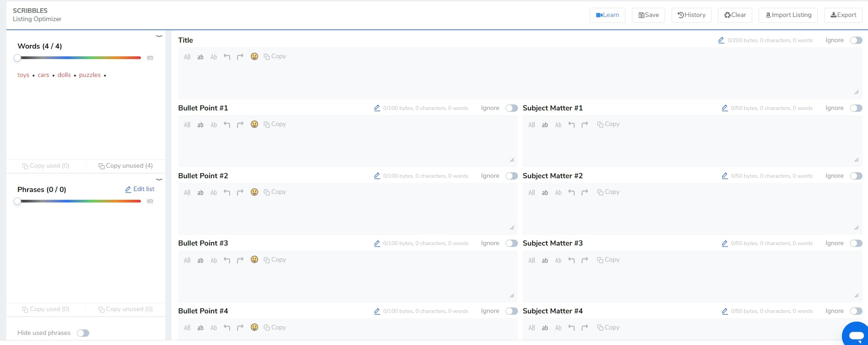Viewport: 868px width, 345px height.
Task: Collapse the Words panel chevron
Action: tap(159, 36)
